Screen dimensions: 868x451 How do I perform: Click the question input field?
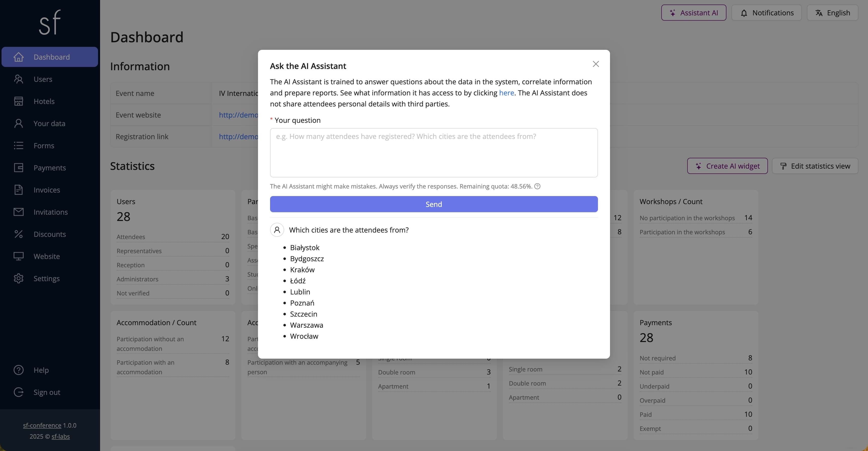pos(434,153)
